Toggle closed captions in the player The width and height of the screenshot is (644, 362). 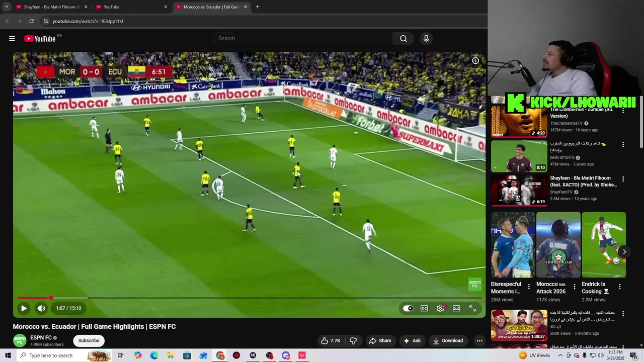click(x=424, y=308)
